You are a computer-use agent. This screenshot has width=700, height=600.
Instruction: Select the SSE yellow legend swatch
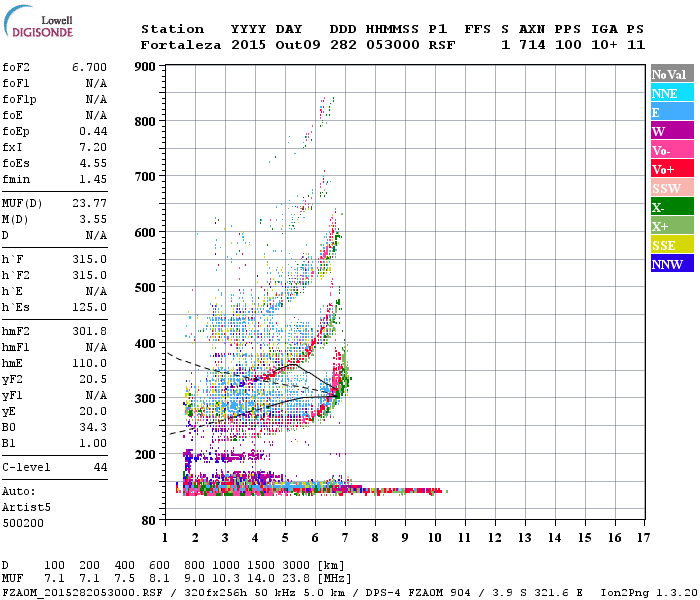coord(672,245)
